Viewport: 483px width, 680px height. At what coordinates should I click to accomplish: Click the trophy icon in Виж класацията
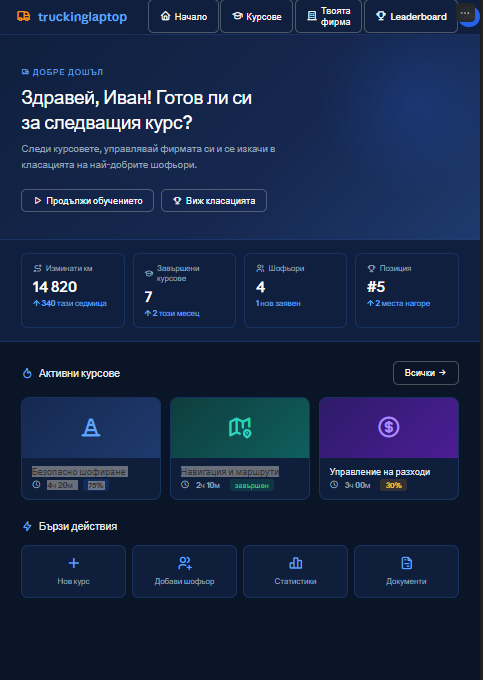(177, 201)
